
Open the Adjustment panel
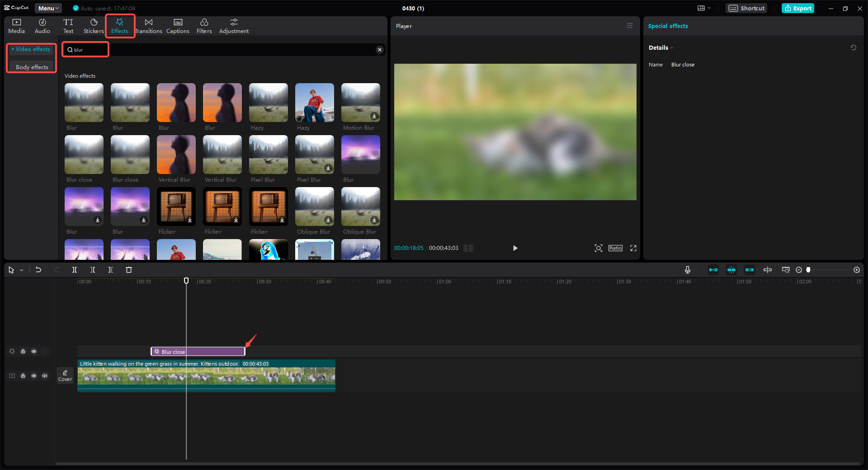pyautogui.click(x=234, y=25)
